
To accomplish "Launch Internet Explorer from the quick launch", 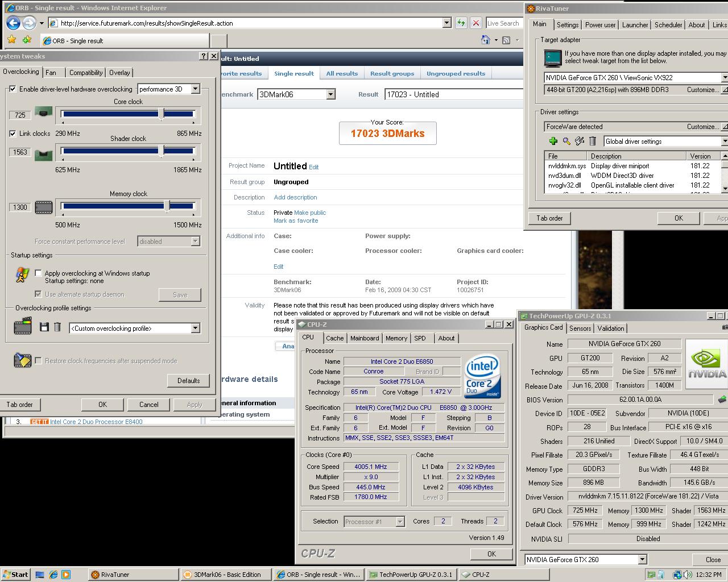I will [53, 575].
